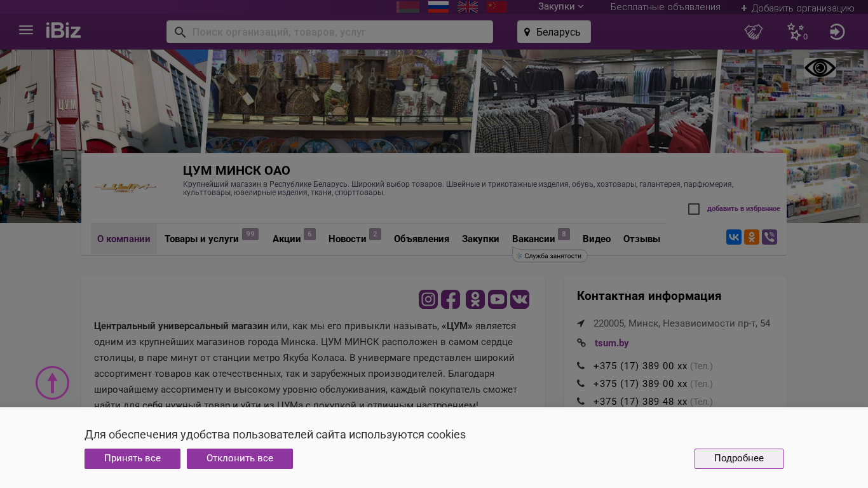This screenshot has width=868, height=488.
Task: Toggle the eye accessibility icon
Action: pos(820,68)
